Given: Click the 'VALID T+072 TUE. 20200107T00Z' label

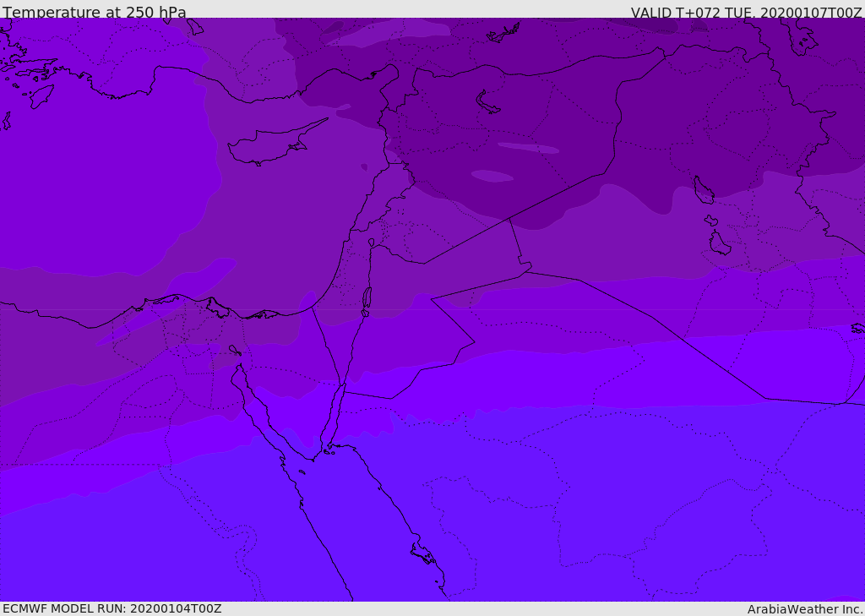Looking at the screenshot, I should click(747, 12).
